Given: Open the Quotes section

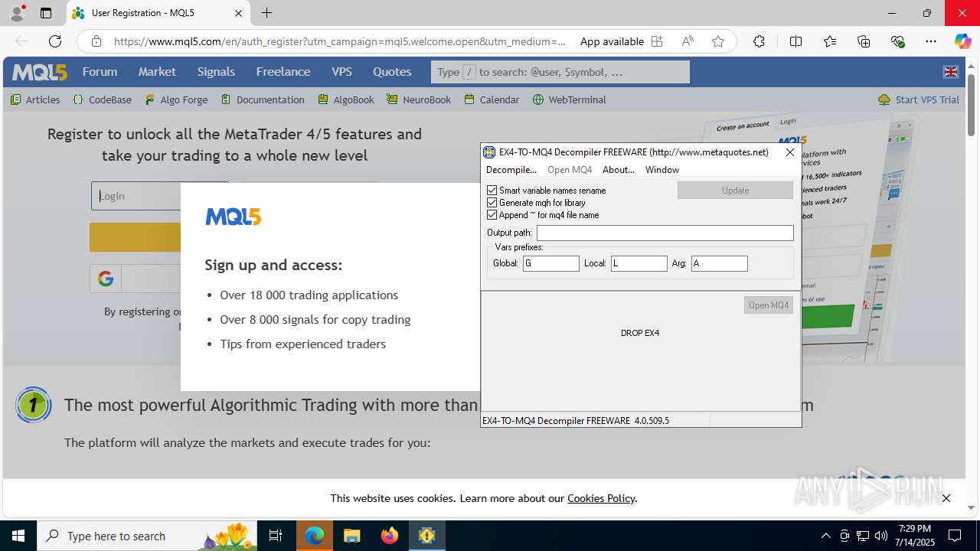Looking at the screenshot, I should pyautogui.click(x=392, y=72).
